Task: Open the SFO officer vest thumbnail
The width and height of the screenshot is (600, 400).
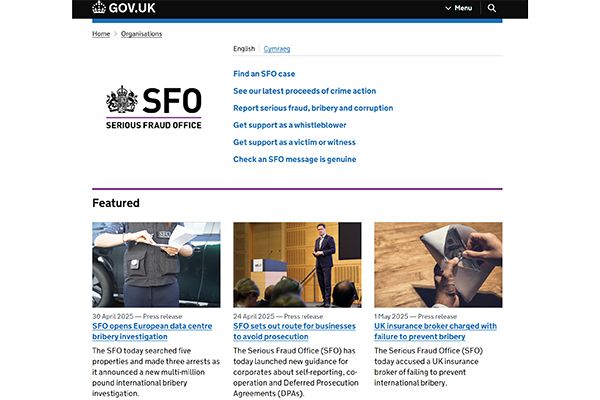Action: pos(156,264)
